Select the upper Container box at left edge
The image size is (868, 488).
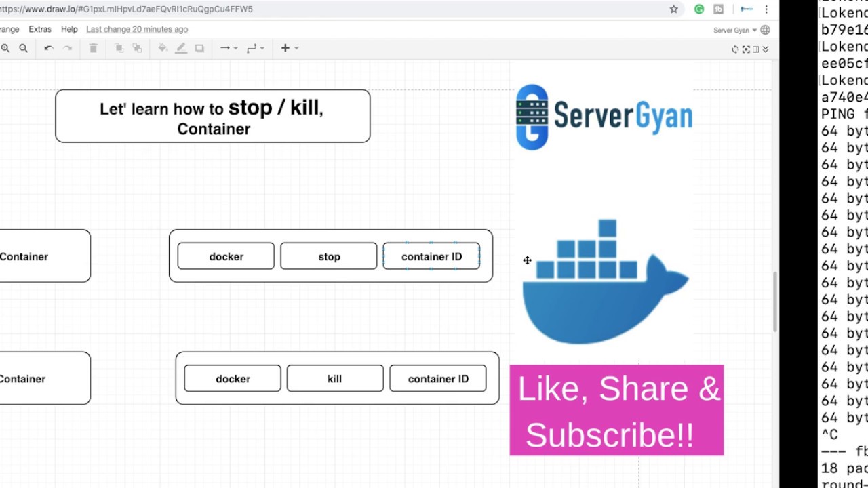(45, 256)
